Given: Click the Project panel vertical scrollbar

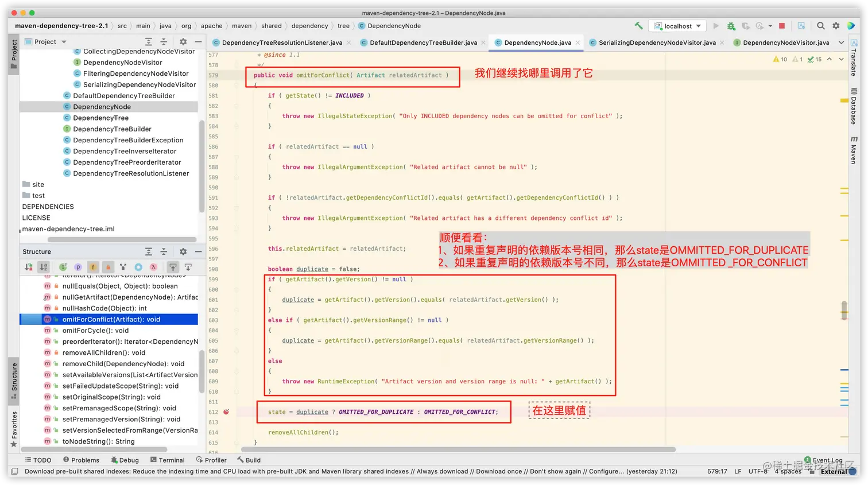Looking at the screenshot, I should pyautogui.click(x=201, y=166).
